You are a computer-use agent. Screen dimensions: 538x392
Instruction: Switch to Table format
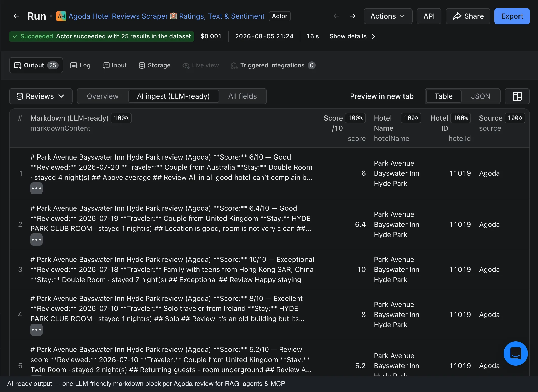click(x=444, y=96)
